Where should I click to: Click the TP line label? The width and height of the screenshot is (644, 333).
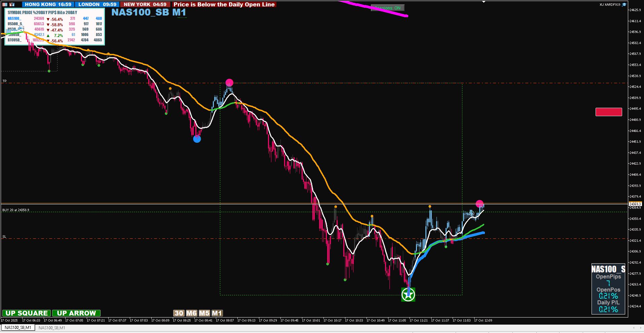pos(4,81)
